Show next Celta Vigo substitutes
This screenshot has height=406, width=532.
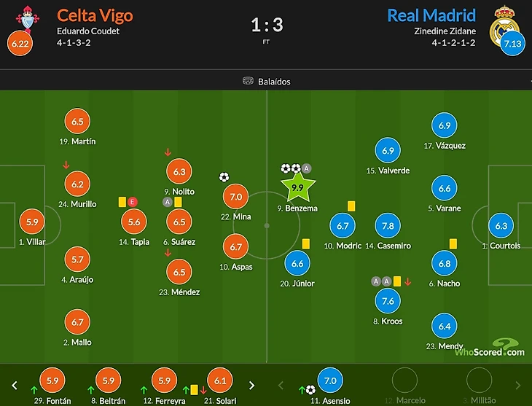tap(251, 386)
